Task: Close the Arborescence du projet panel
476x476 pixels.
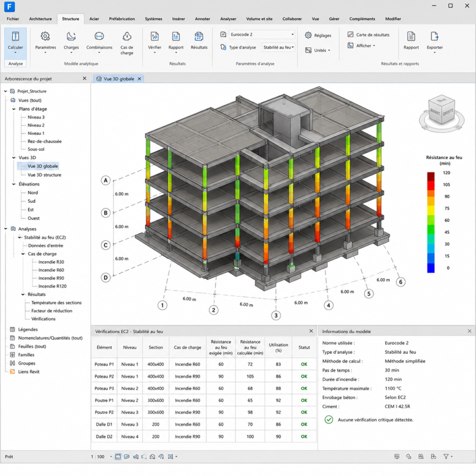Action: click(85, 78)
